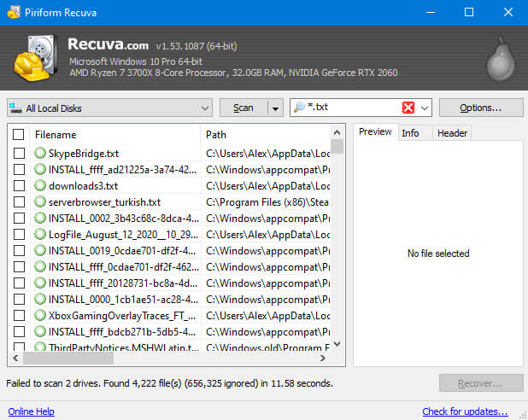Tick the checkbox for SkypeBridge.txt
Screen dimensions: 528x420
[x=19, y=153]
